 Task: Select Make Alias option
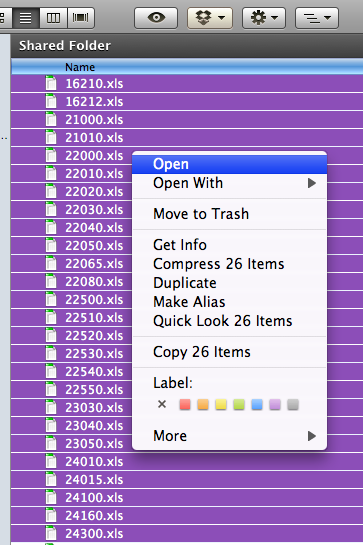pyautogui.click(x=229, y=302)
